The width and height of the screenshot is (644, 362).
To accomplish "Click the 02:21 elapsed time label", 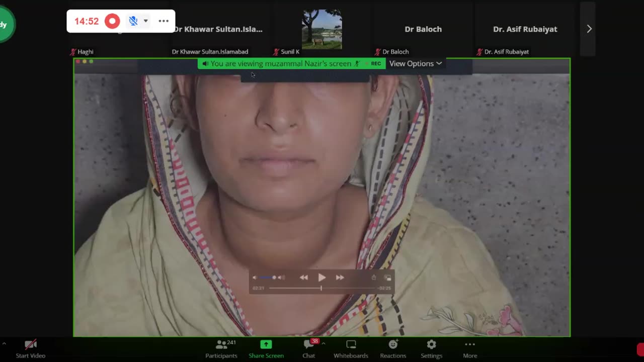I will 258,288.
